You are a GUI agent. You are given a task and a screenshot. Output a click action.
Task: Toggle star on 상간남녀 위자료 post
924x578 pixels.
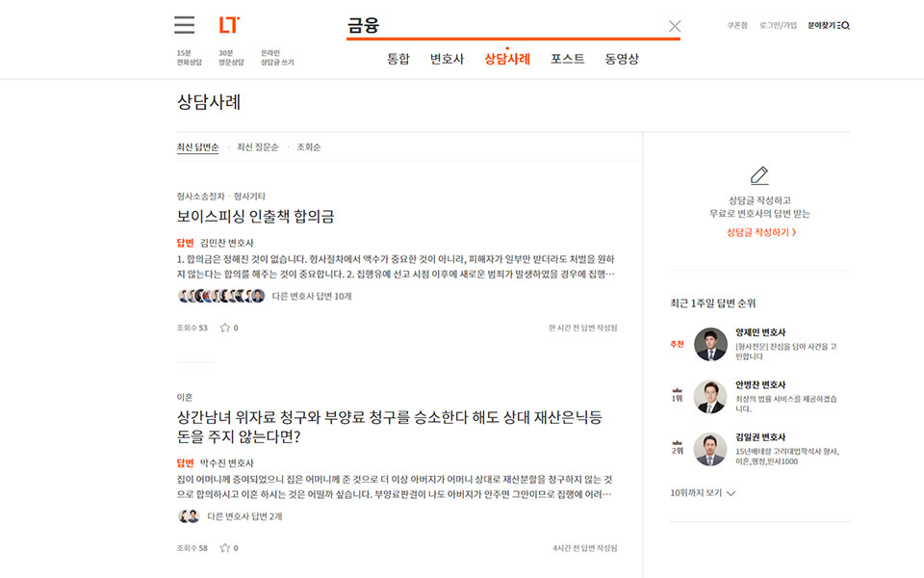pyautogui.click(x=225, y=548)
